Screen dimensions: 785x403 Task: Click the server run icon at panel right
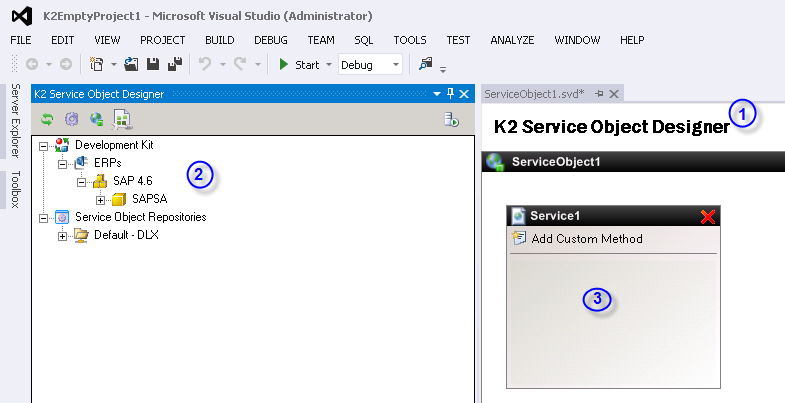coord(451,120)
